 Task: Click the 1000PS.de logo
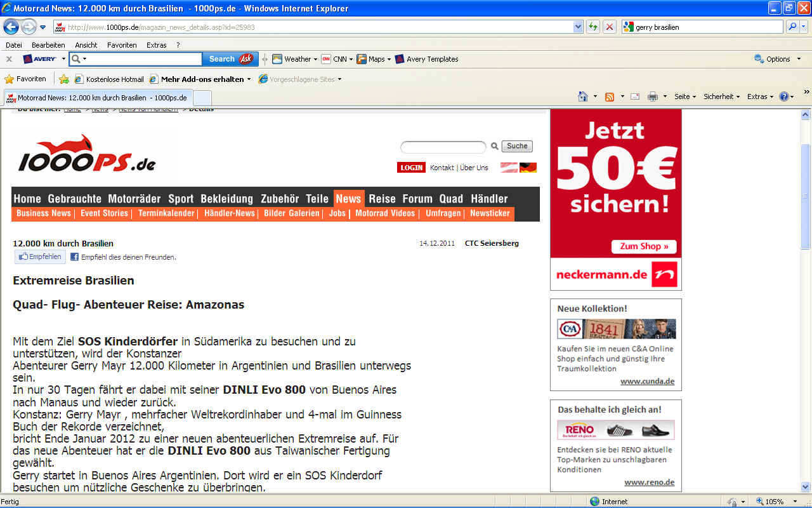86,154
